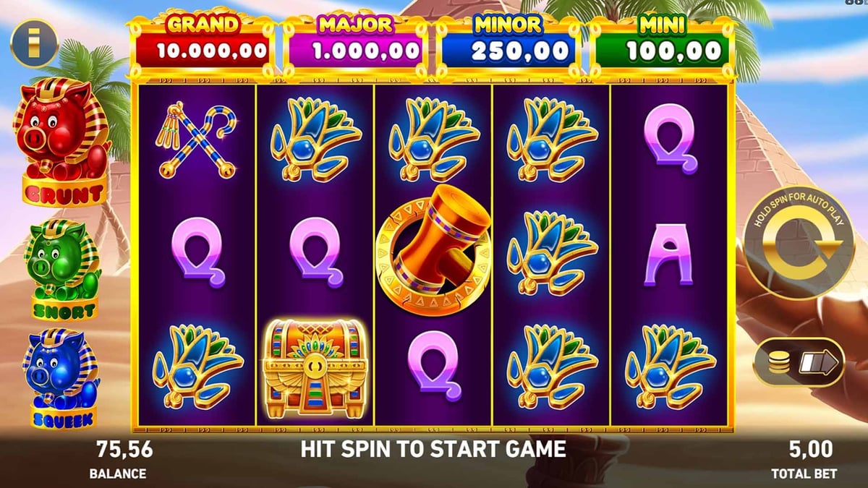
Task: Open the coin bet settings button
Action: coord(799,361)
